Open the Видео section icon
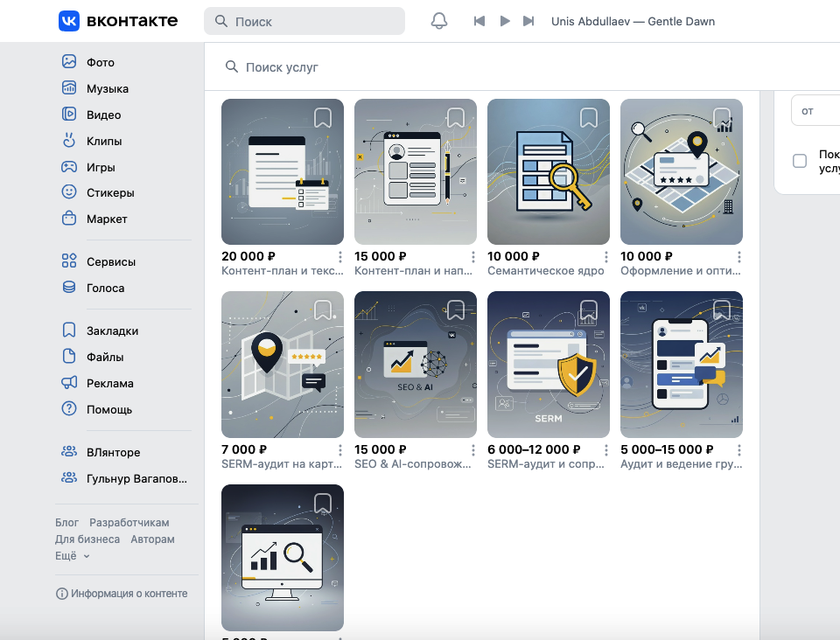The image size is (840, 640). (x=69, y=114)
